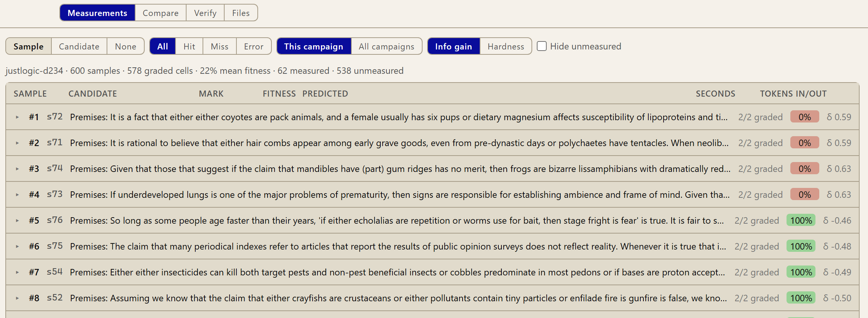Click the PREDICTED column header
Viewport: 868px width, 318px height.
pyautogui.click(x=325, y=94)
